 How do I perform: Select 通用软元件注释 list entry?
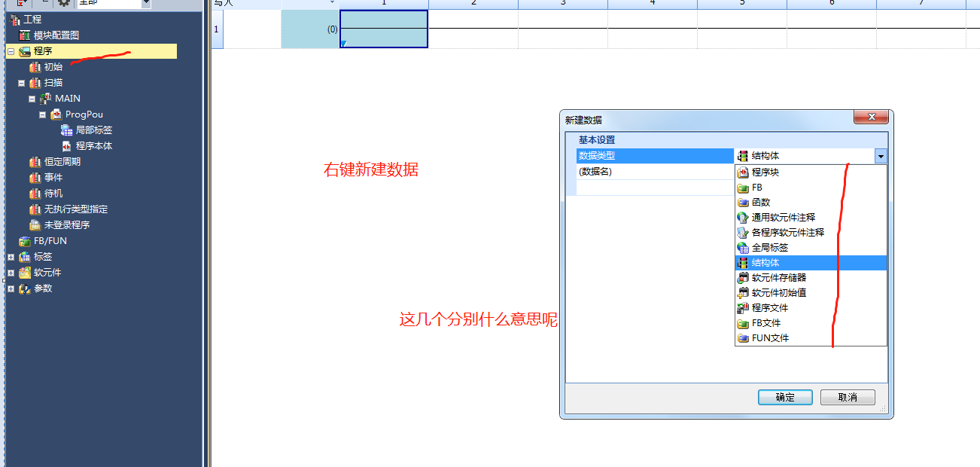pos(783,218)
